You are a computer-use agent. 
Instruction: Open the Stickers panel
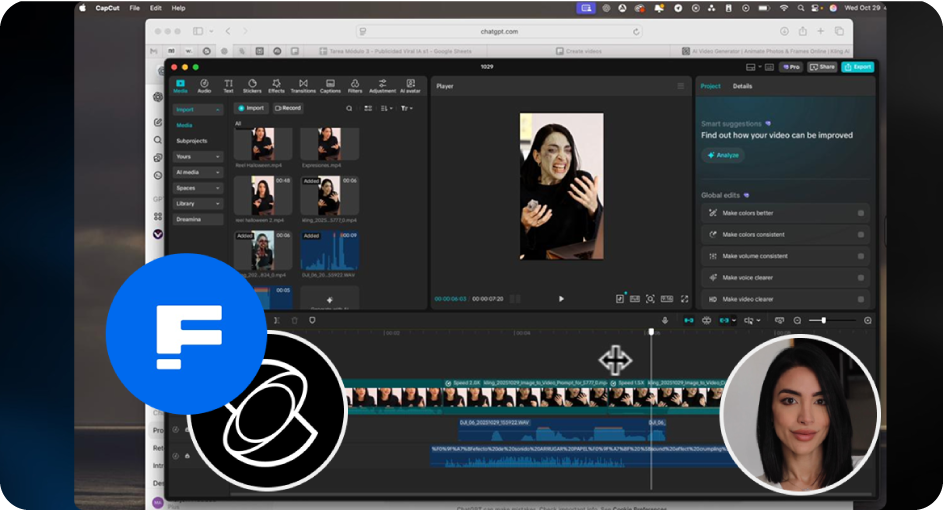click(250, 86)
